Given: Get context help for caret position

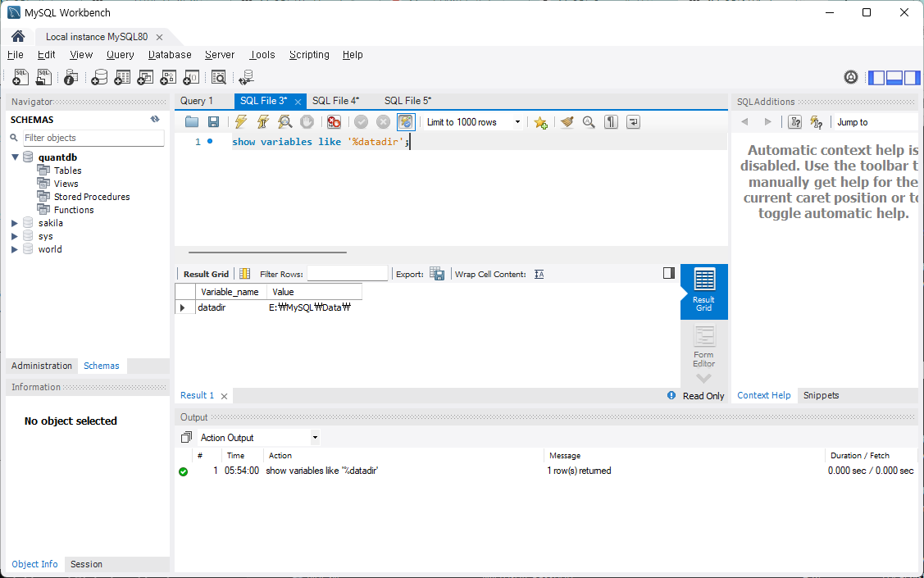Looking at the screenshot, I should point(795,122).
